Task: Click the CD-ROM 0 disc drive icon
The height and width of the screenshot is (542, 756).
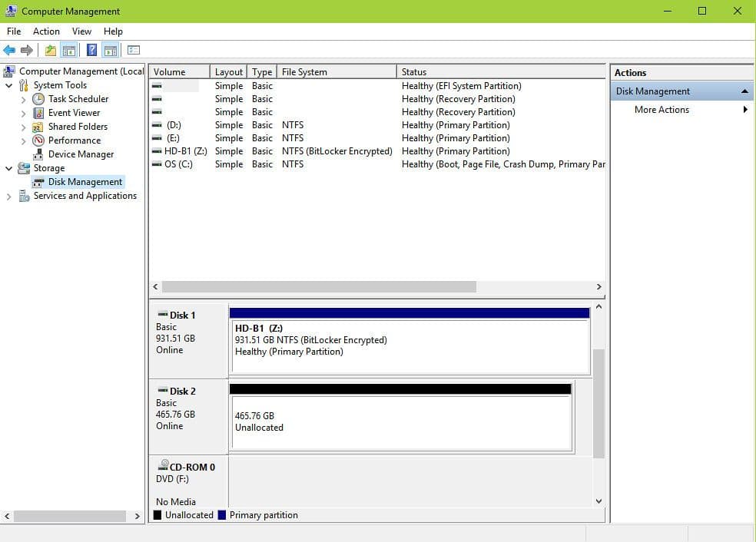Action: click(164, 465)
